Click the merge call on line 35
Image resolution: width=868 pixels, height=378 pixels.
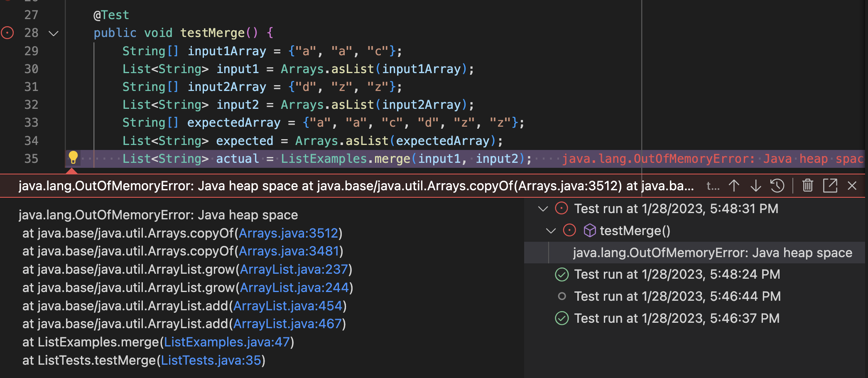[392, 159]
